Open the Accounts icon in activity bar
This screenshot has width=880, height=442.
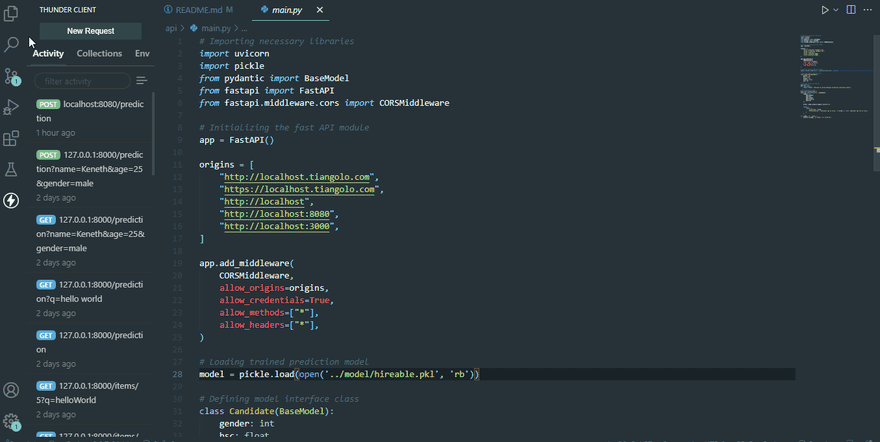click(11, 390)
